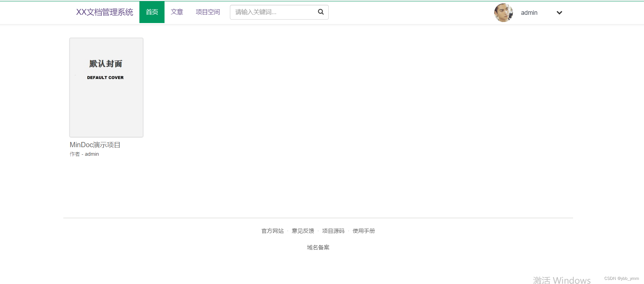Click the XX文档管理系统 site title
This screenshot has width=644, height=284.
tap(105, 12)
